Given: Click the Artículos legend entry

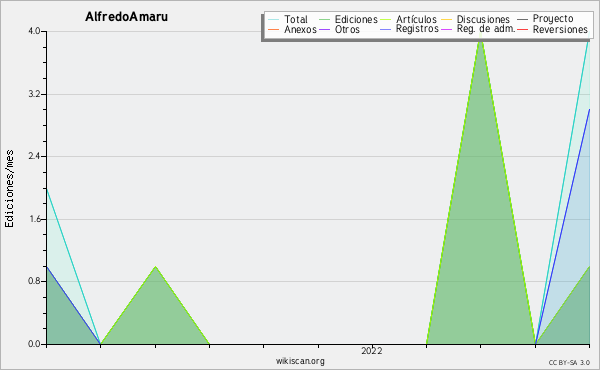Looking at the screenshot, I should coord(408,19).
